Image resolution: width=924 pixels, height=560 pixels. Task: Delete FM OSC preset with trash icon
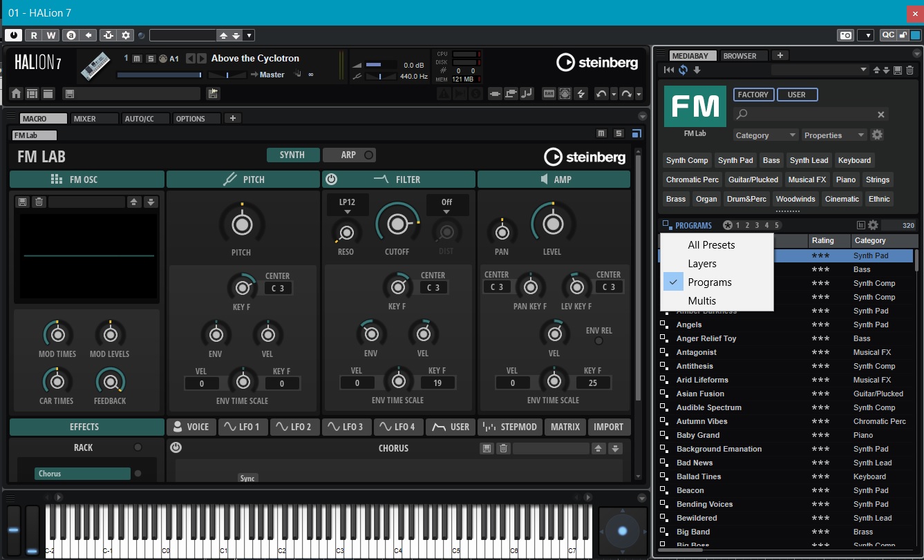(x=39, y=202)
